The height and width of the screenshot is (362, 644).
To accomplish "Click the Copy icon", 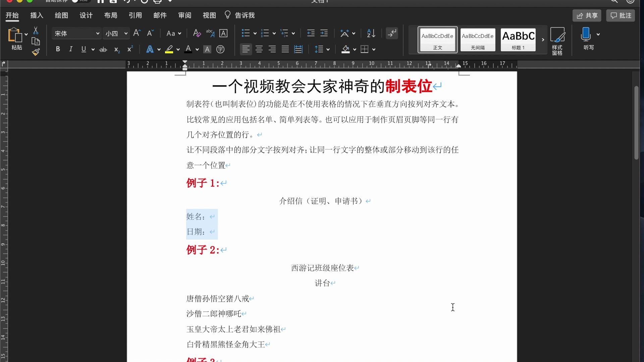I will (x=36, y=41).
